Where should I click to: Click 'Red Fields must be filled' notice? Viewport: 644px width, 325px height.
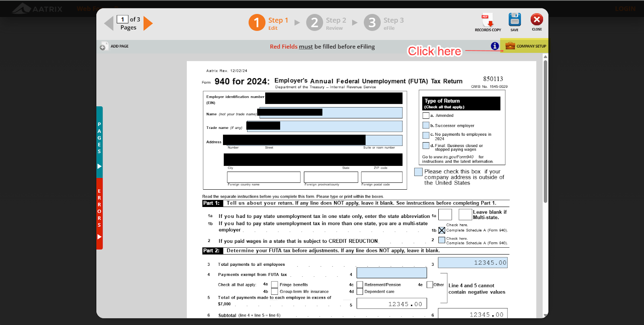pos(322,47)
